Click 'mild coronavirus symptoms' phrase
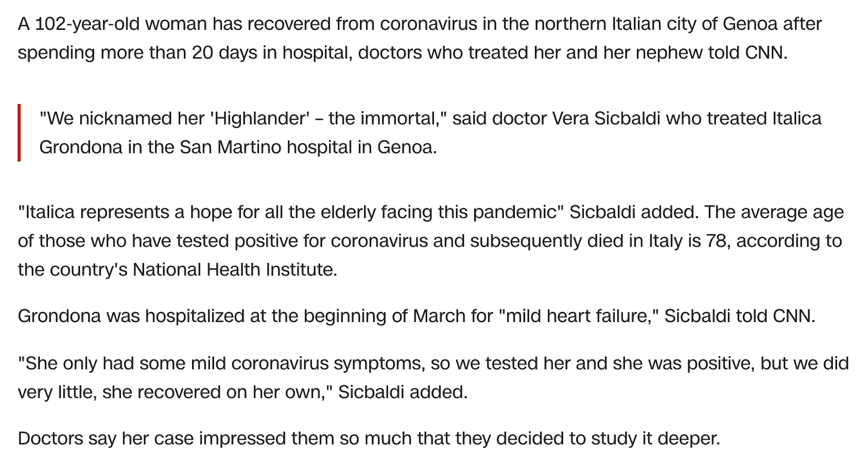868x462 pixels. 307,363
